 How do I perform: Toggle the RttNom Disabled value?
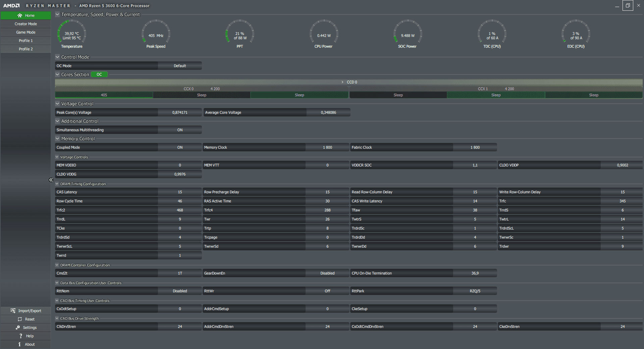coord(180,291)
